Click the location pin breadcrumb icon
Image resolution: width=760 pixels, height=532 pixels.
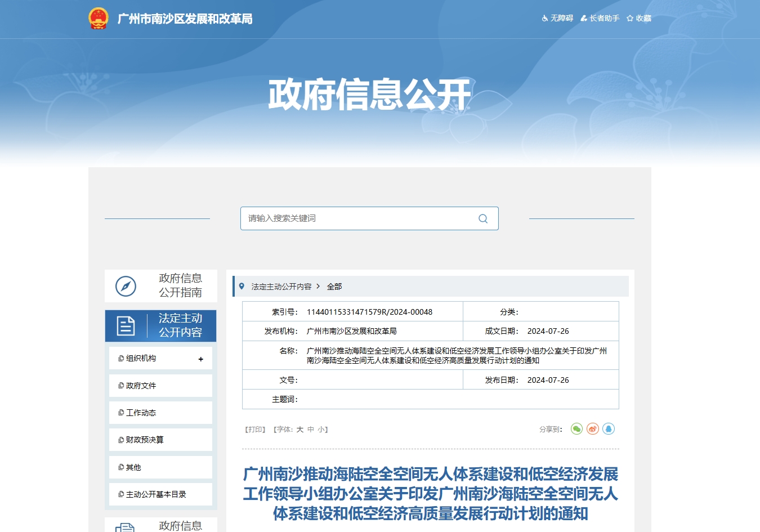click(242, 287)
